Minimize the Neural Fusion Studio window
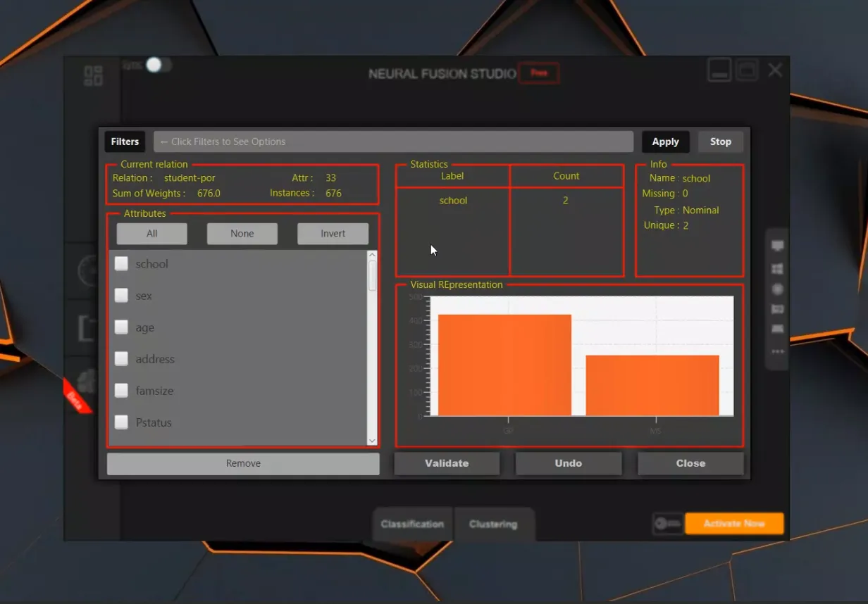868x604 pixels. [x=719, y=70]
